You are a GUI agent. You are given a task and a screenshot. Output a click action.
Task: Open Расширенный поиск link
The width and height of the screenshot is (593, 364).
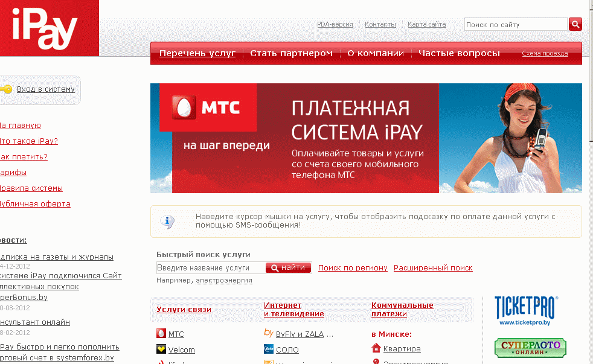(x=433, y=268)
